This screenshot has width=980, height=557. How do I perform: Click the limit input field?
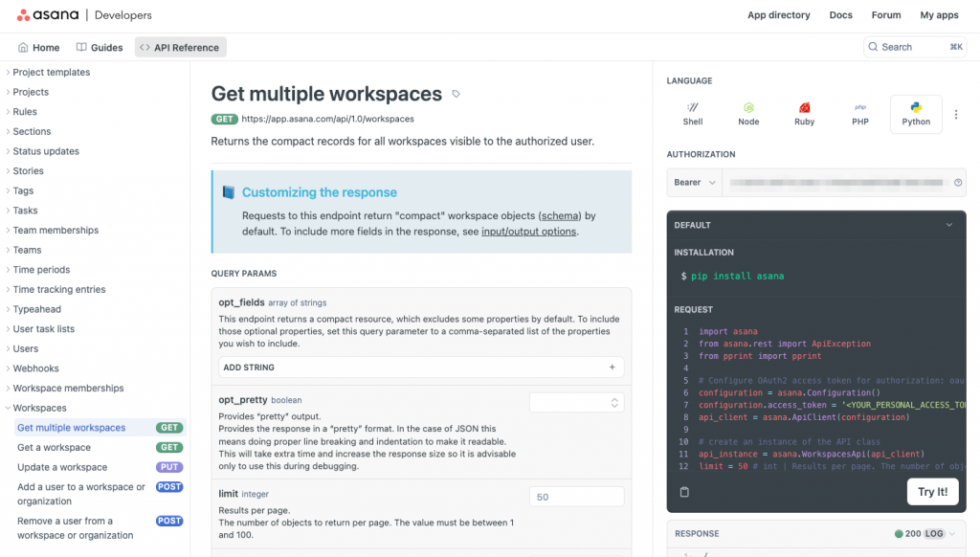(x=576, y=497)
